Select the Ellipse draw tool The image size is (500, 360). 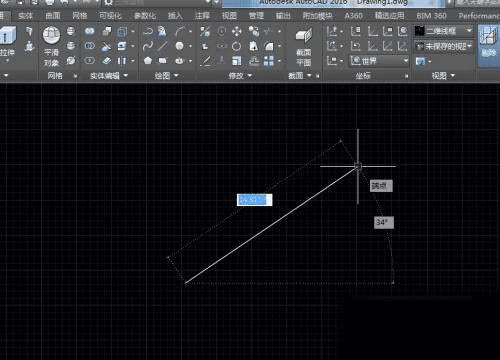click(180, 61)
